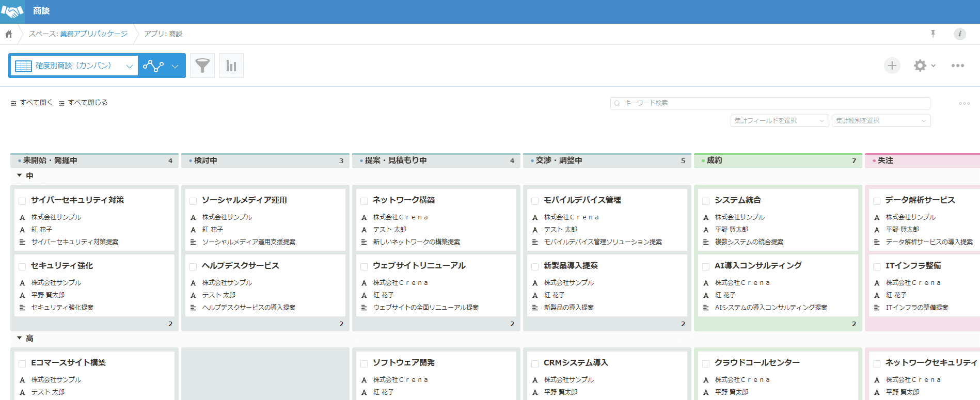Click ITインフラの整備提案 text
This screenshot has width=980, height=400.
tap(917, 308)
